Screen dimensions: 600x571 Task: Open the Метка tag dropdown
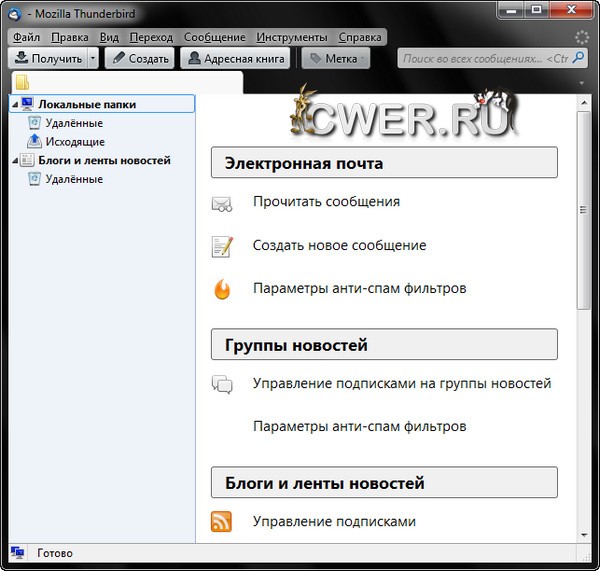[336, 59]
